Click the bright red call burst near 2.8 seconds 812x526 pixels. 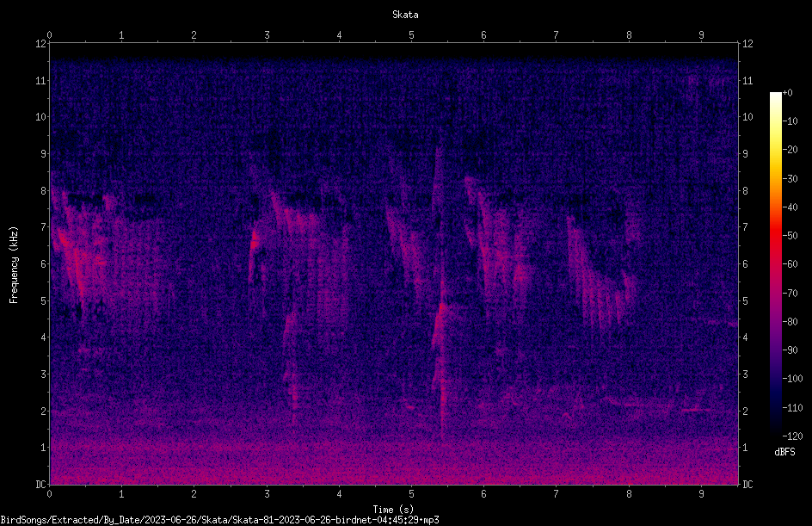255,242
